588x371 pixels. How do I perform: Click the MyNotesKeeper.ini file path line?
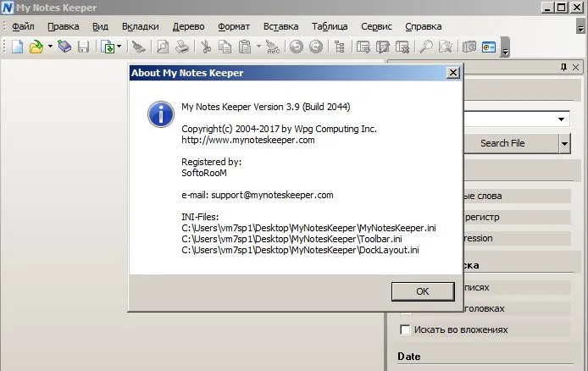[x=308, y=228]
